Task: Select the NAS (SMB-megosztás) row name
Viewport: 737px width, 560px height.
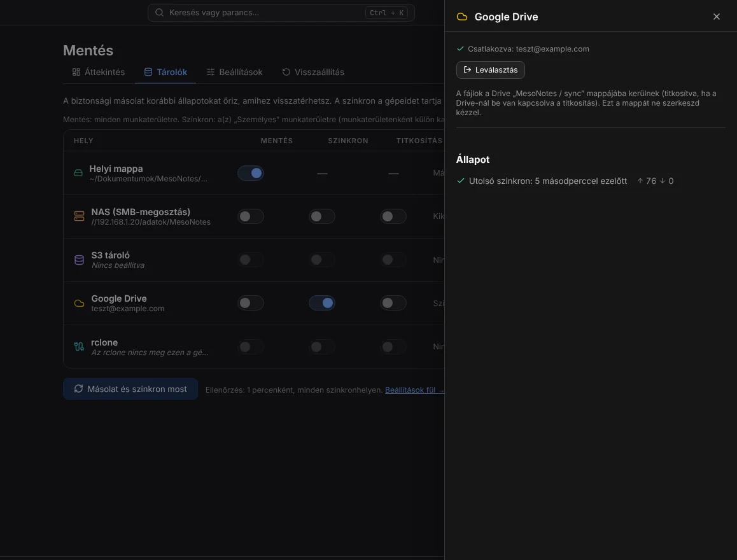Action: (x=141, y=212)
